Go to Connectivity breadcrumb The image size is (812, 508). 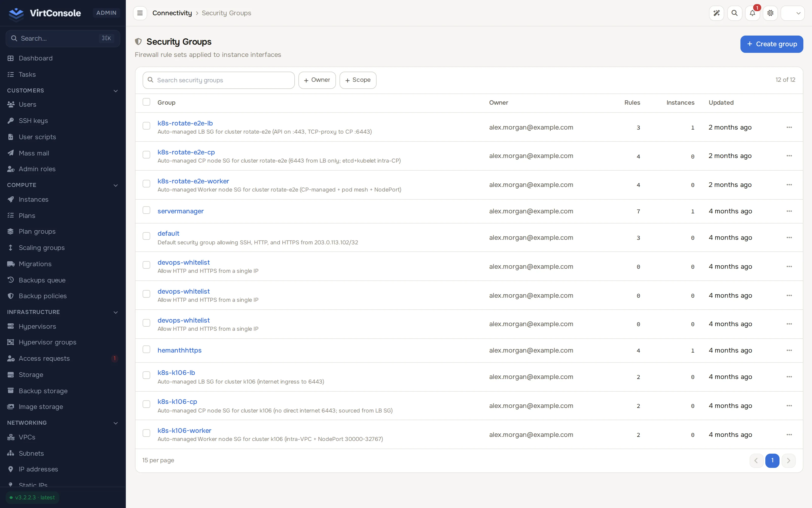coord(172,13)
